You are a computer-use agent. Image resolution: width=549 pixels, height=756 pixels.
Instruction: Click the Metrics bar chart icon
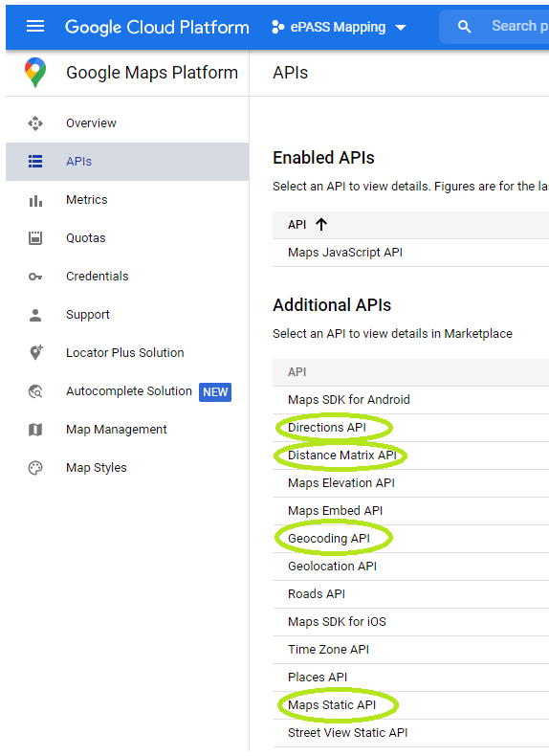tap(35, 200)
